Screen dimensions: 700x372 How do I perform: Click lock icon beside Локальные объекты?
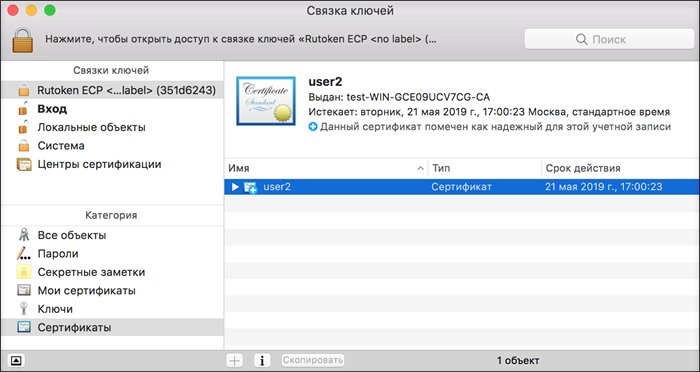click(24, 127)
